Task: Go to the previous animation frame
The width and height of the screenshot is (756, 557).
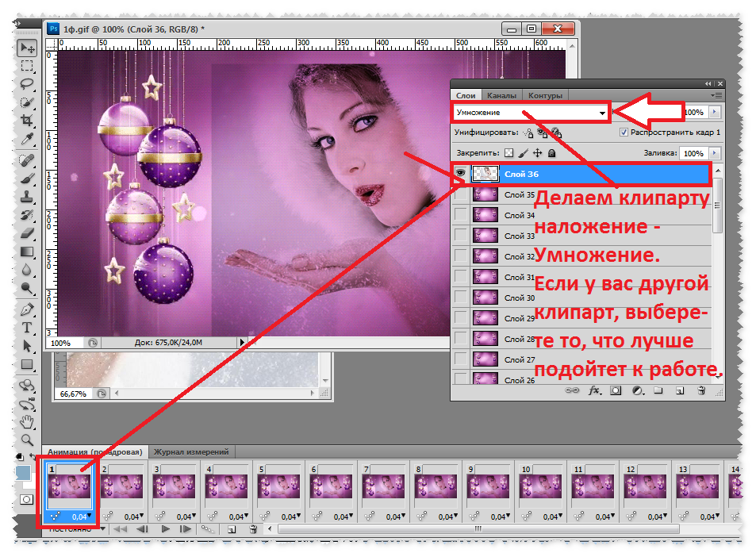Action: [142, 529]
